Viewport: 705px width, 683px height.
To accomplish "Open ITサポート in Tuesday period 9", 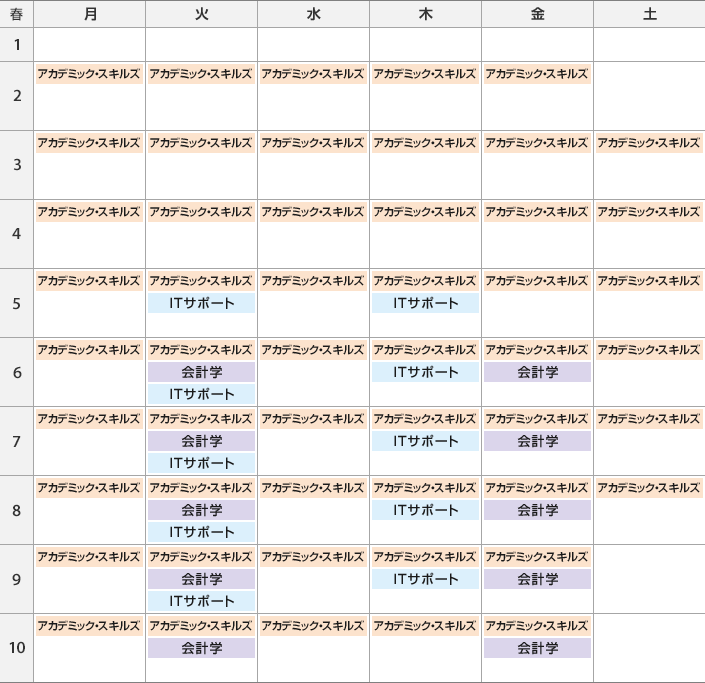I will click(201, 601).
